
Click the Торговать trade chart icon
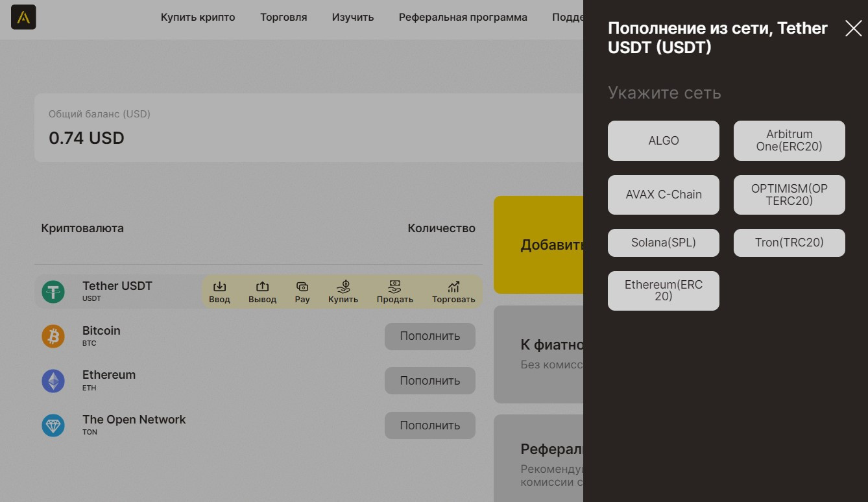pyautogui.click(x=453, y=287)
